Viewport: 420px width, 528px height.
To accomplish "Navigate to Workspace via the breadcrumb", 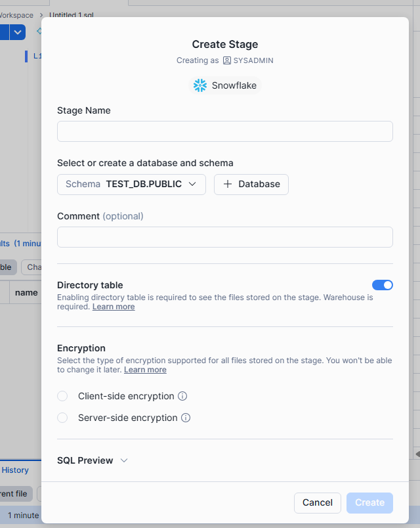I will click(16, 14).
